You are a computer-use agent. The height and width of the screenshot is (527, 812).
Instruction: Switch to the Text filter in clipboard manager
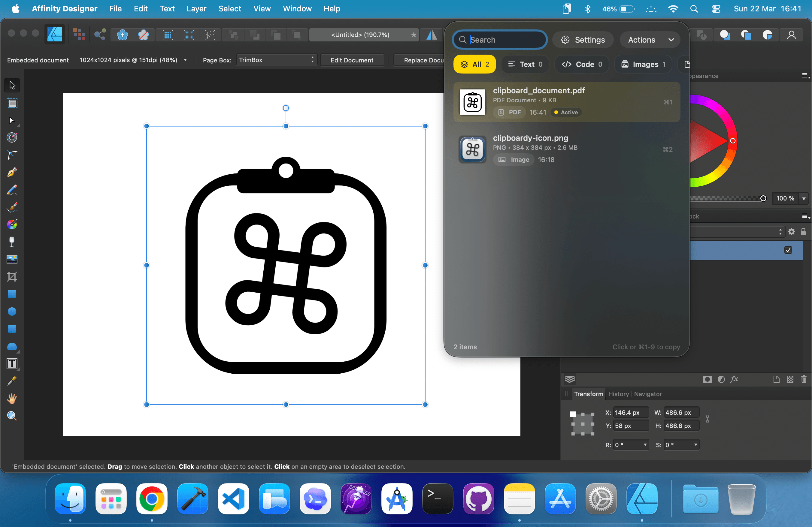pyautogui.click(x=525, y=64)
